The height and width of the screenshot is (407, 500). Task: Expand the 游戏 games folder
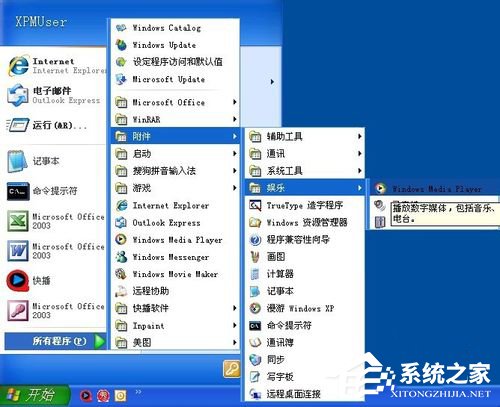coord(175,188)
